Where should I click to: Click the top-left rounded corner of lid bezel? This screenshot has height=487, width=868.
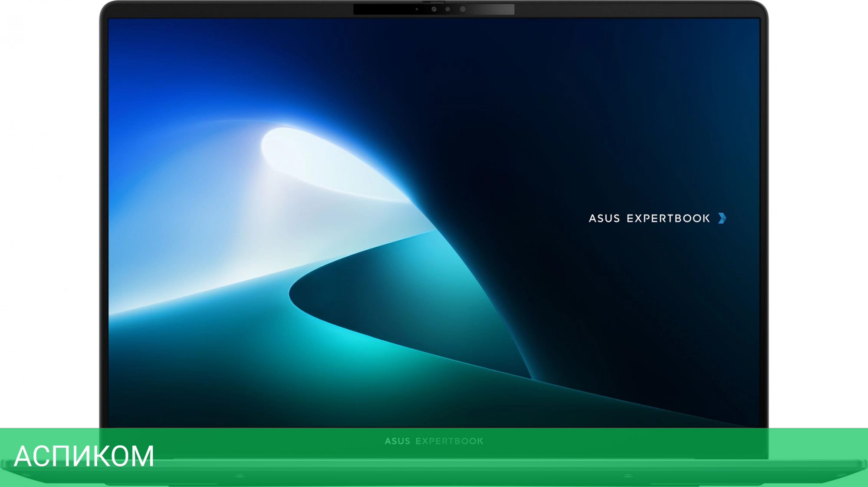[107, 8]
